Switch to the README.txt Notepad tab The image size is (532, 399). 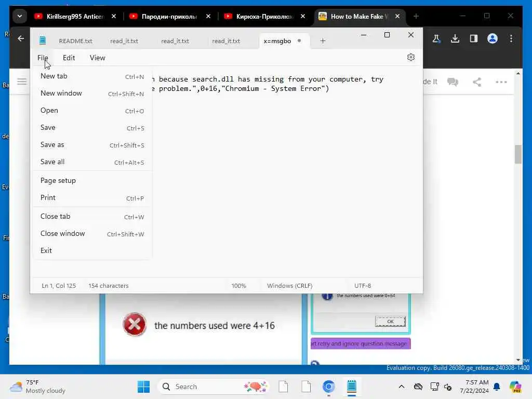click(75, 41)
